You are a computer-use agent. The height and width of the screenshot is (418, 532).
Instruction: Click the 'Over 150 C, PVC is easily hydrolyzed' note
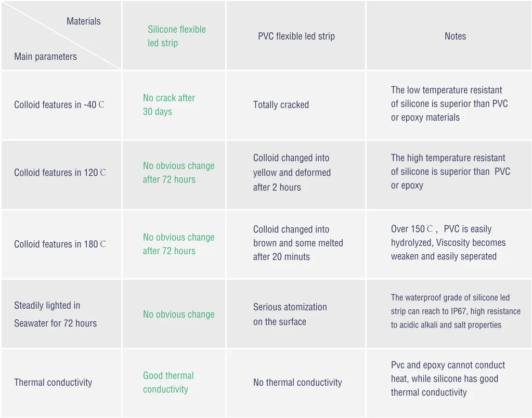(x=448, y=243)
